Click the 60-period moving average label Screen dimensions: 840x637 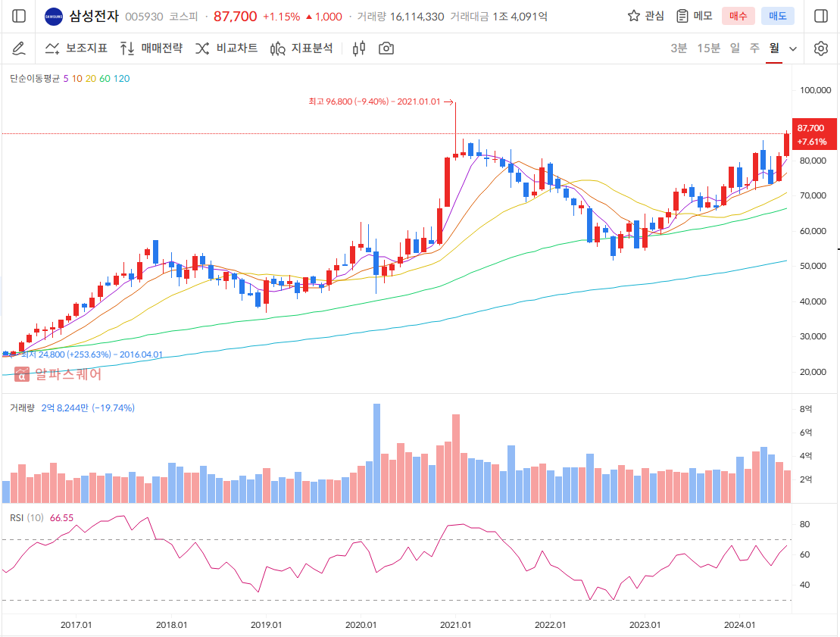105,79
